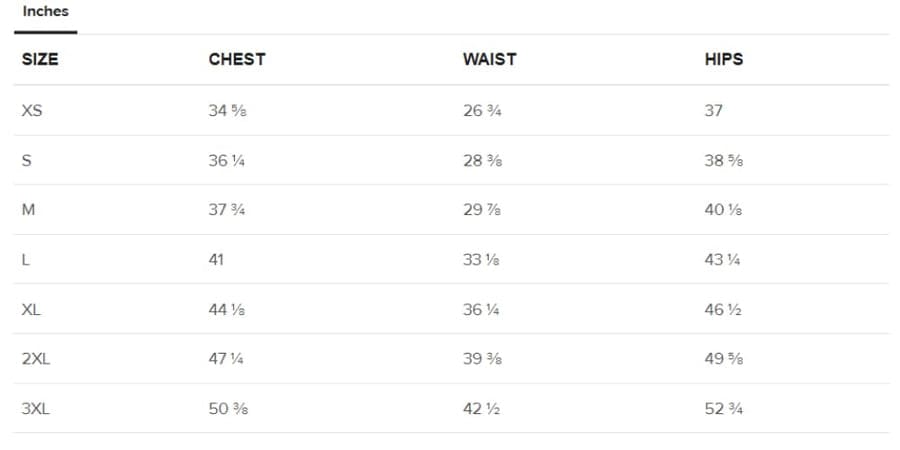Select the 3XL size row label
Image resolution: width=900 pixels, height=450 pixels.
[x=35, y=408]
